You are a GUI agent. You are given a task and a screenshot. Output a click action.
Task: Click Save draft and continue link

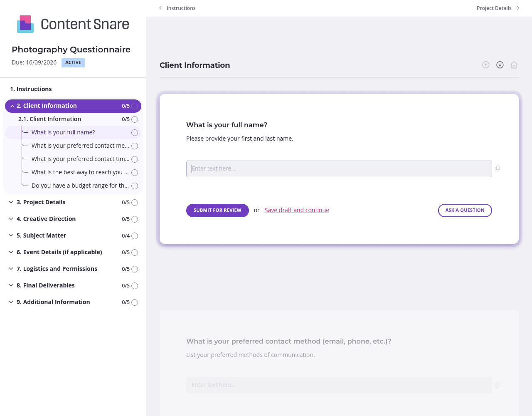point(297,210)
